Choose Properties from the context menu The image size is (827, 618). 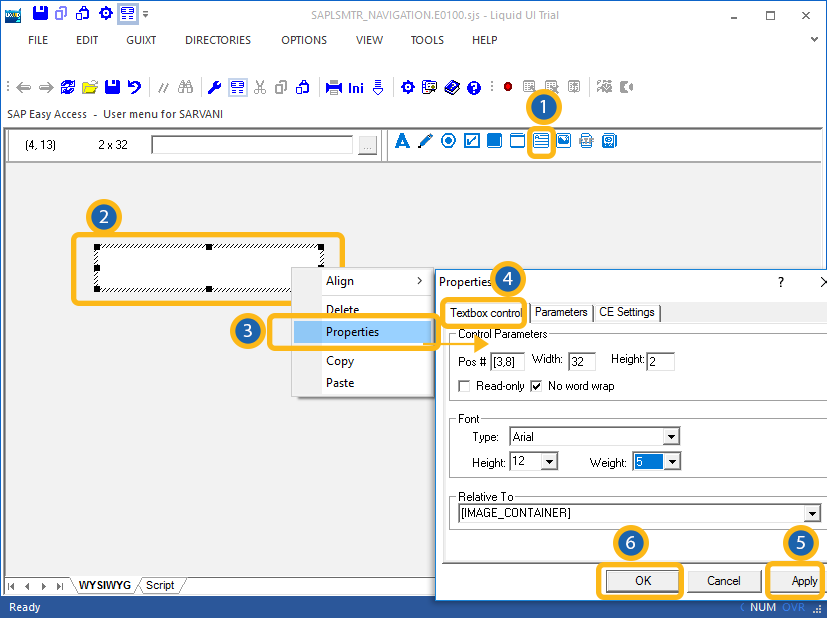pos(352,332)
